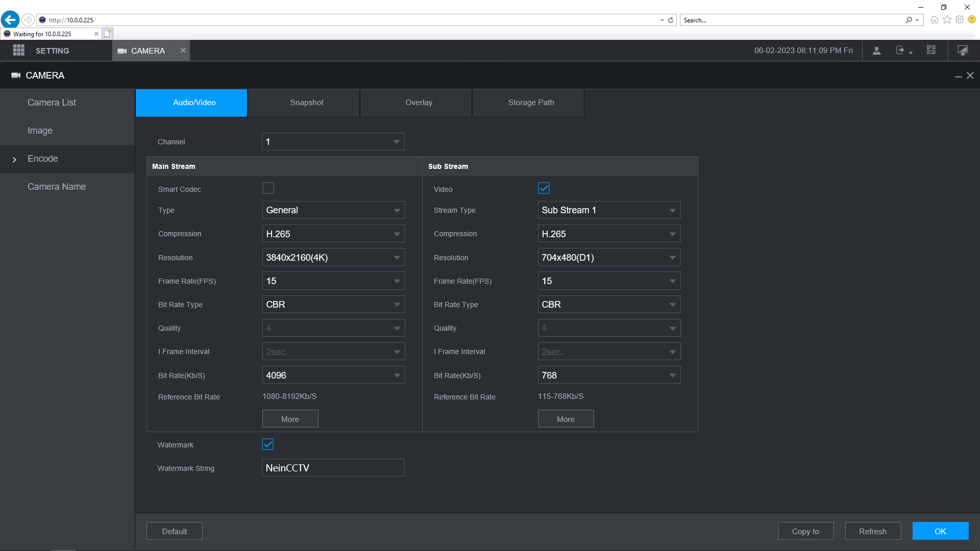Click the browser favorites star icon
The width and height of the screenshot is (980, 551).
click(947, 19)
